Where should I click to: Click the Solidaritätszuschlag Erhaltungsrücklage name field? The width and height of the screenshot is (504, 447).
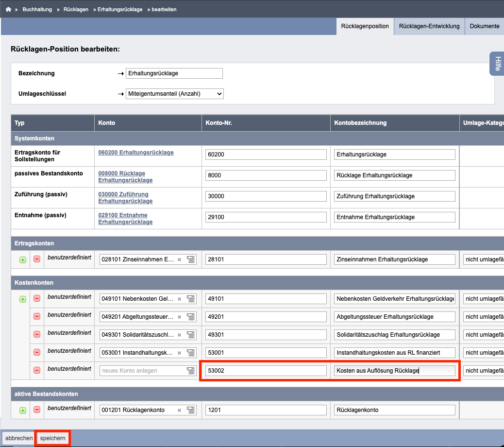tap(395, 335)
